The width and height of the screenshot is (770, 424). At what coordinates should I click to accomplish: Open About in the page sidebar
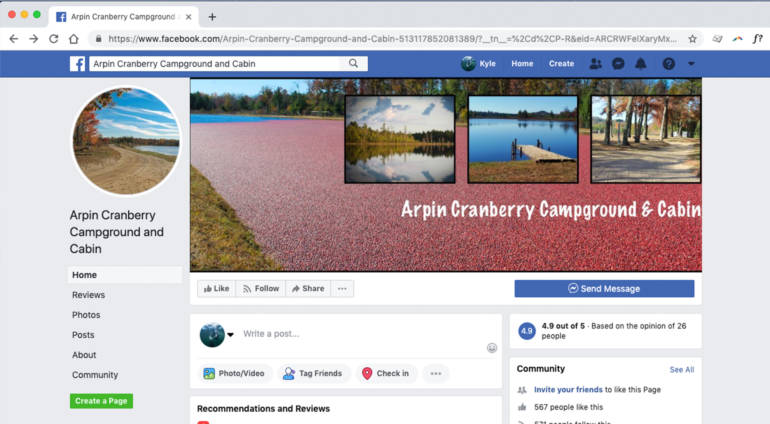coord(84,355)
